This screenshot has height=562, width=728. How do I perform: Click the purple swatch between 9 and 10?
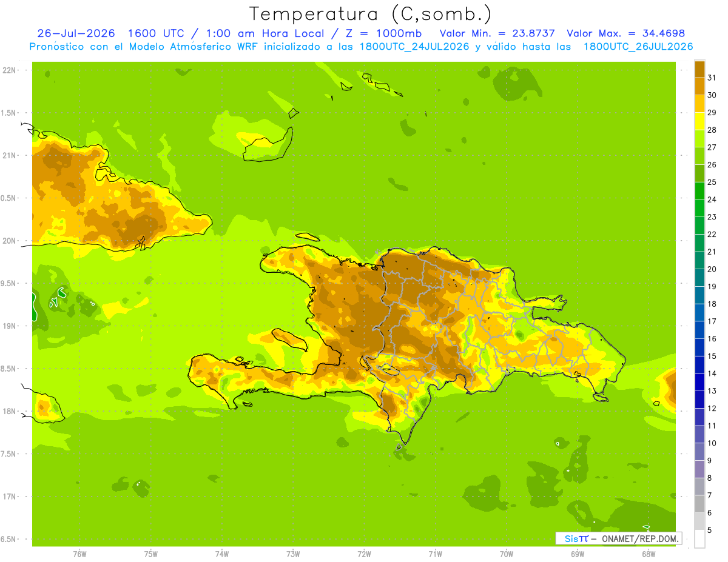tap(699, 452)
